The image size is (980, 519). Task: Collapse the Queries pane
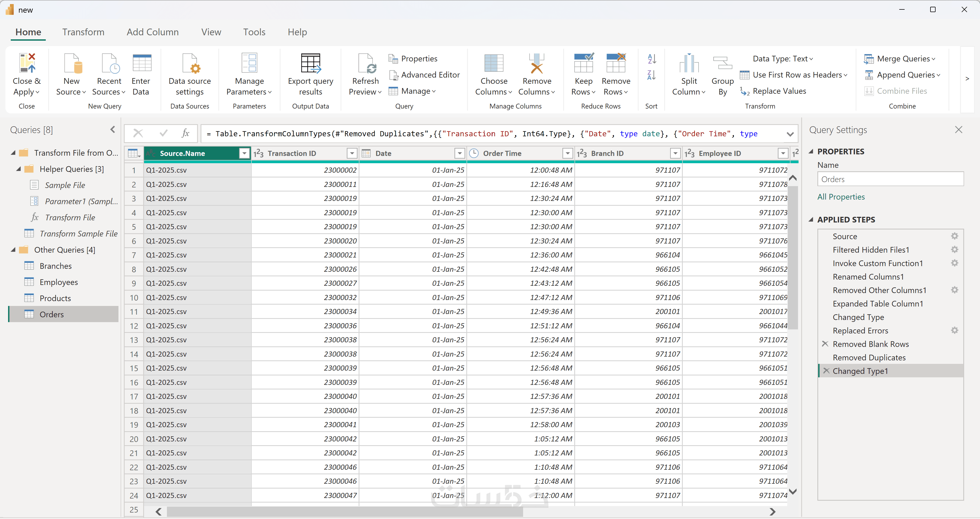coord(113,130)
